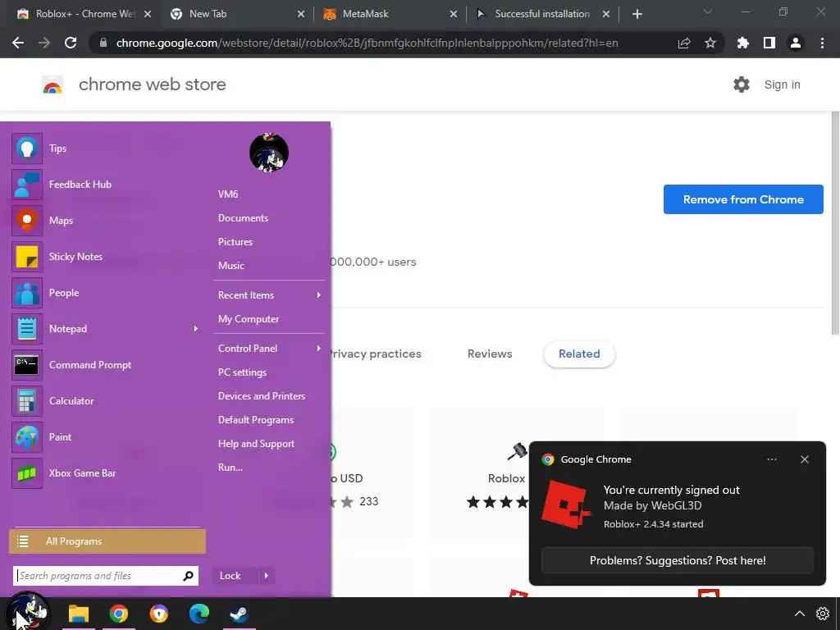Show All Programs list
Viewport: 840px width, 630px height.
pos(107,541)
